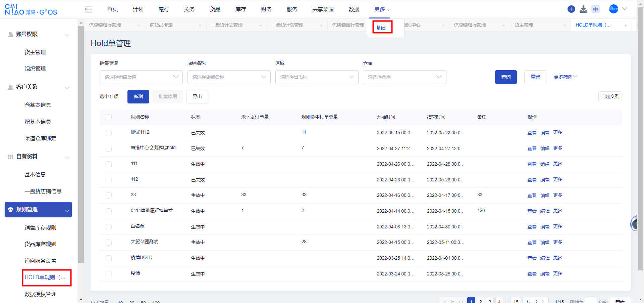The height and width of the screenshot is (303, 644).
Task: Open the 区域 province/city selector
Action: tap(317, 77)
